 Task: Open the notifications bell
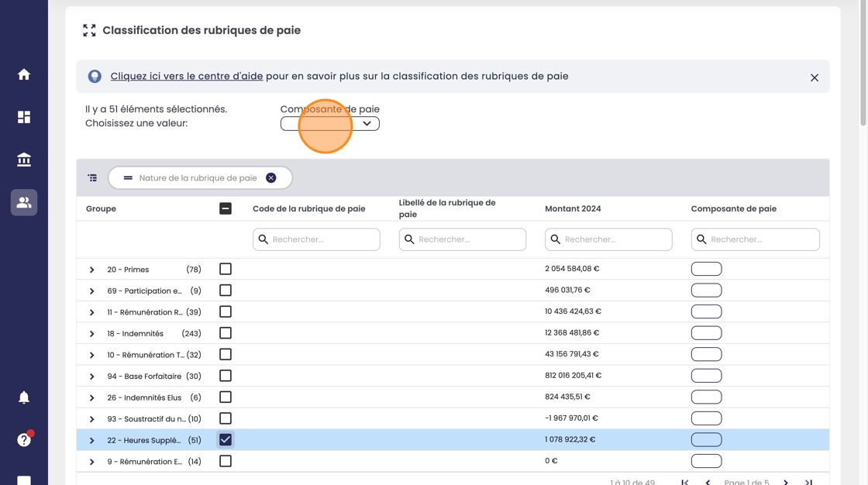24,397
